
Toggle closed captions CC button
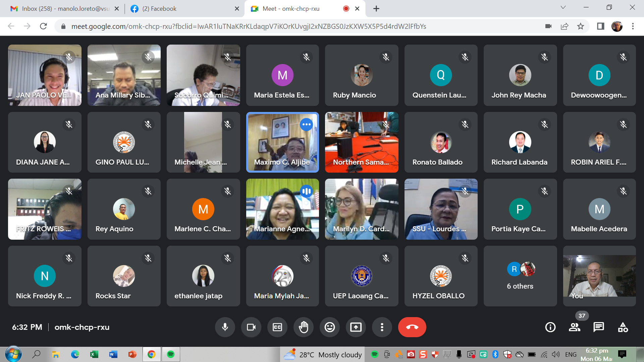277,327
